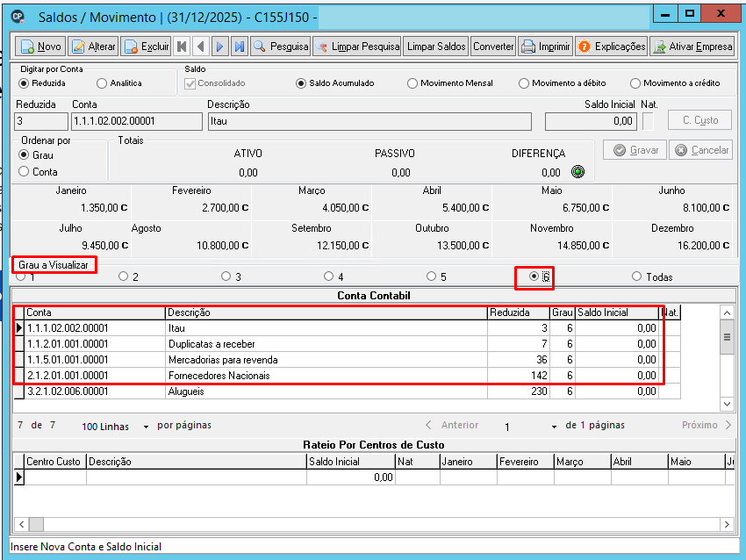
Task: Click the Saldo Inicial input field
Action: pos(591,121)
